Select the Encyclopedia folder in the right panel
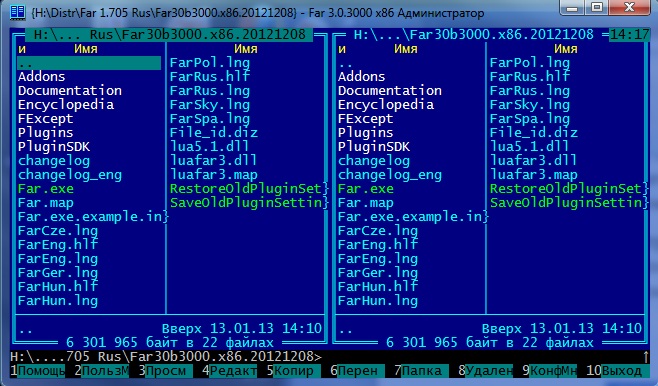This screenshot has width=658, height=386. 386,104
